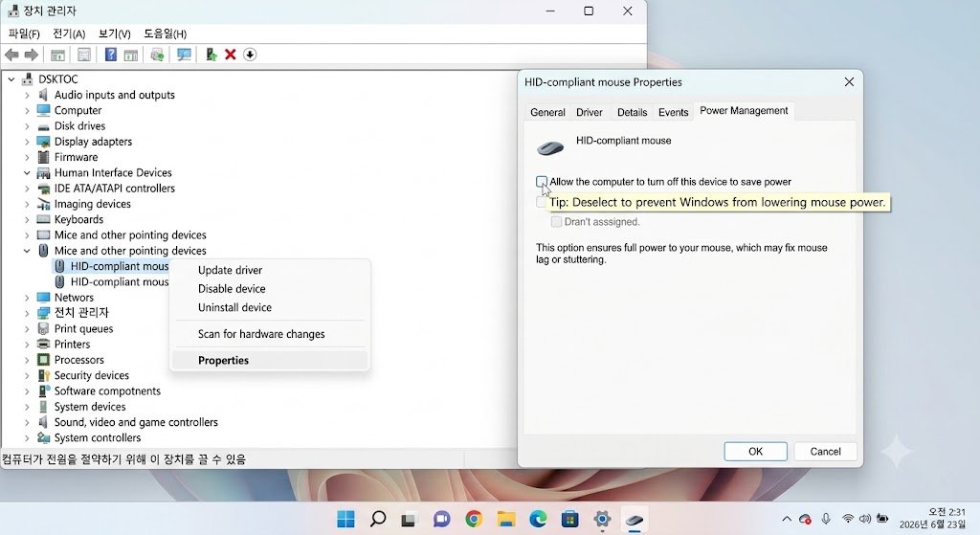Confirm the Properties dialog with OK

tap(755, 451)
